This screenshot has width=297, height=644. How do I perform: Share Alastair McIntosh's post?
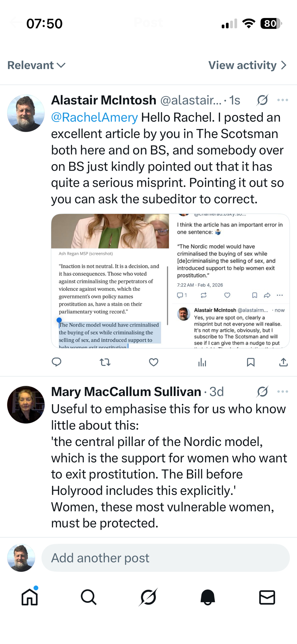point(283,362)
